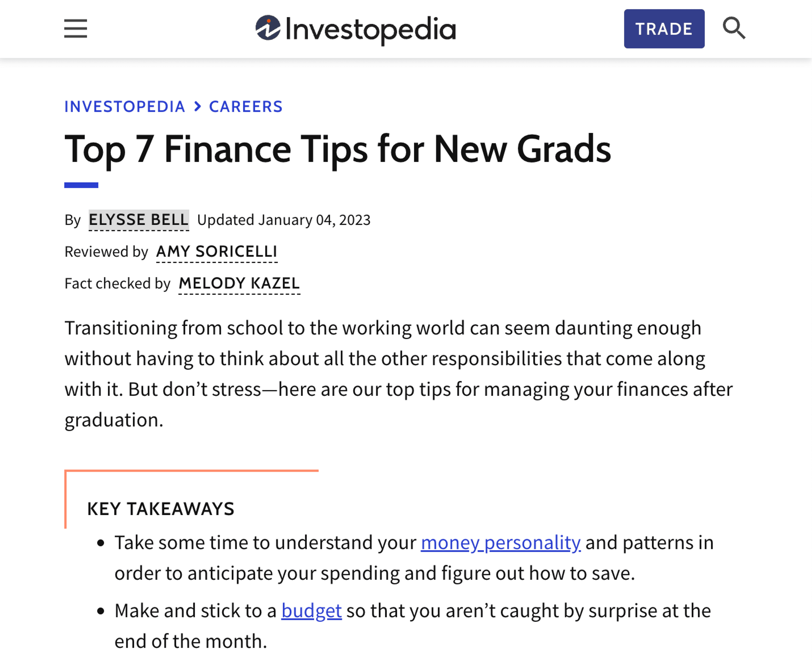The height and width of the screenshot is (663, 812).
Task: Click the KEY TAKEAWAYS heading
Action: click(x=161, y=509)
